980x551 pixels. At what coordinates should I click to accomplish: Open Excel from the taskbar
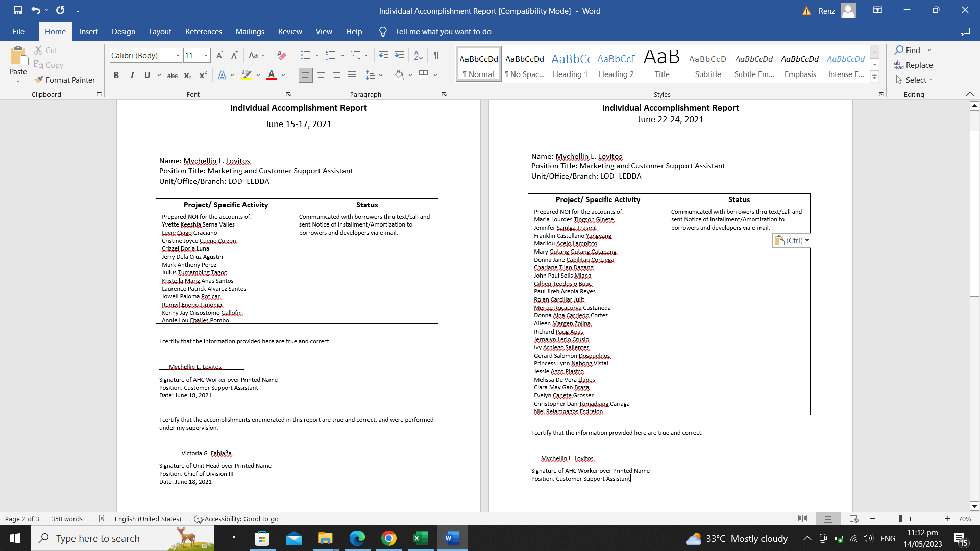pyautogui.click(x=420, y=538)
